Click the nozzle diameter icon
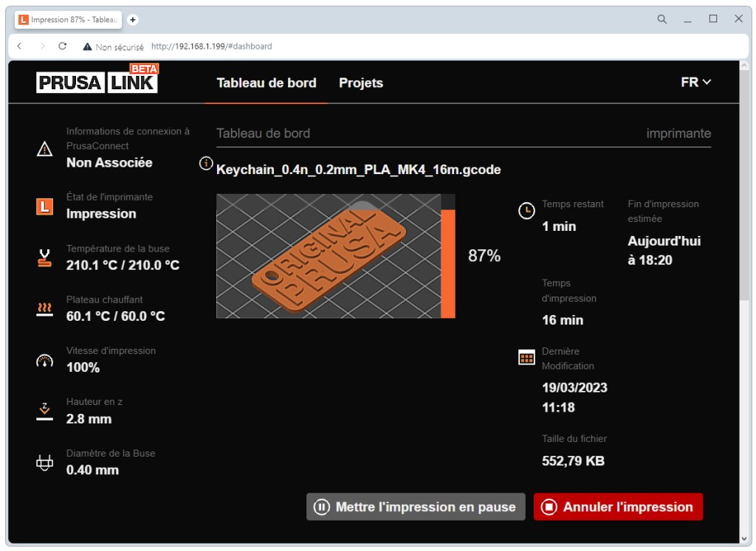This screenshot has width=756, height=551. point(45,460)
